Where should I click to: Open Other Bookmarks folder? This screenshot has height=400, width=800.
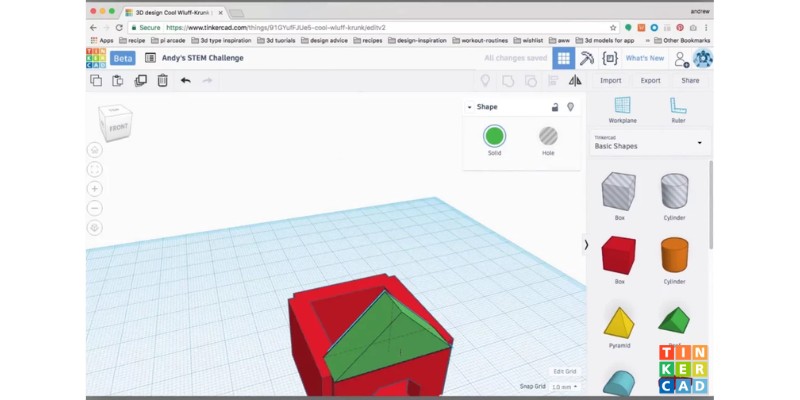coord(682,40)
